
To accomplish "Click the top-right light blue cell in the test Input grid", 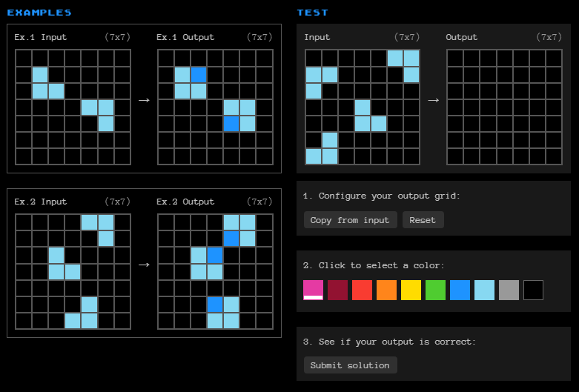I will (x=411, y=59).
